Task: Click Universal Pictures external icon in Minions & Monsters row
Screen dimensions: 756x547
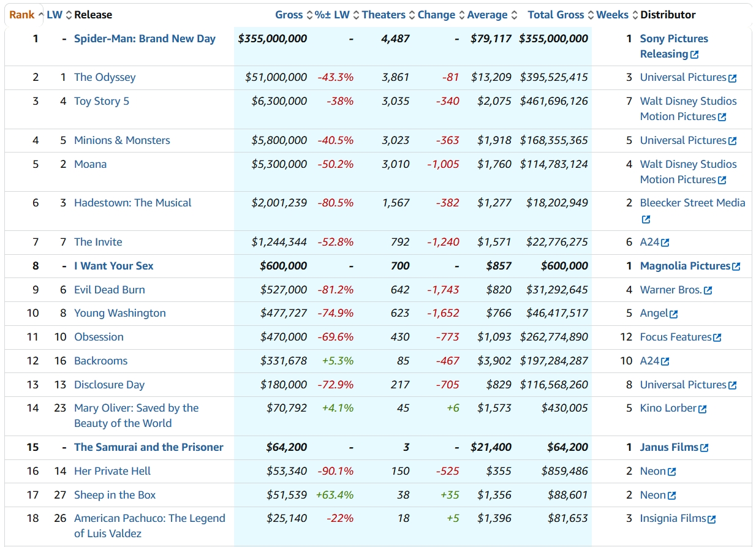Action: 732,141
